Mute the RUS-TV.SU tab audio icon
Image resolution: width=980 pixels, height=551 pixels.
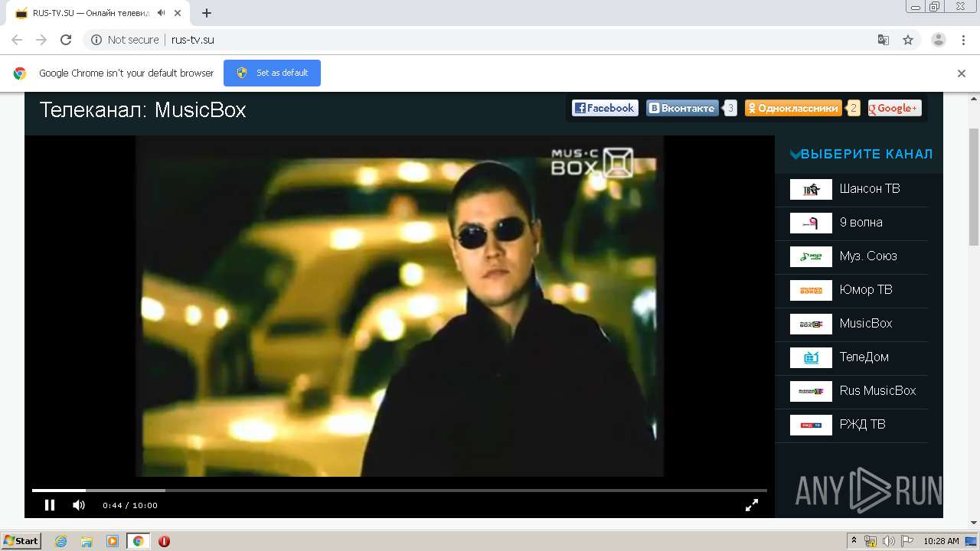point(161,13)
